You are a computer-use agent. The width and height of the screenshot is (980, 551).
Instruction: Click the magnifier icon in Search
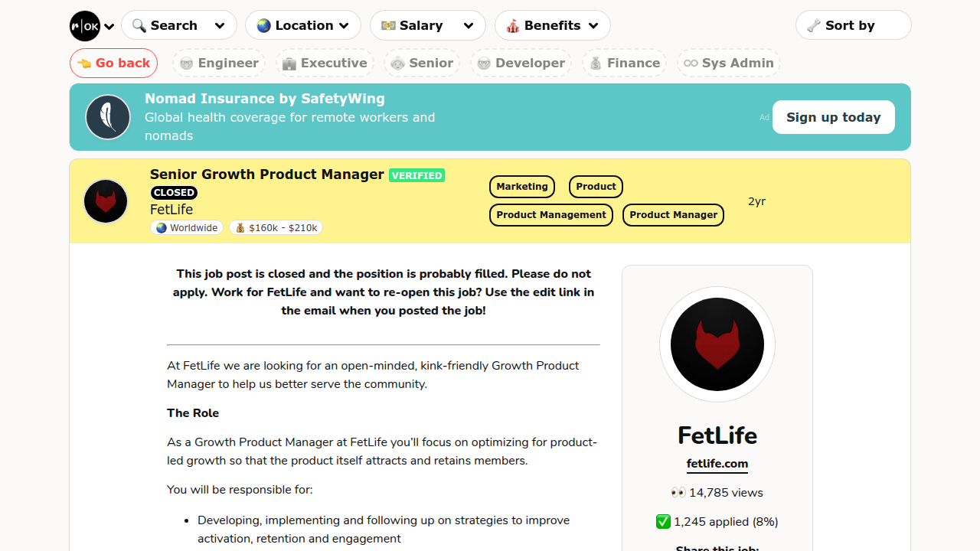click(139, 25)
